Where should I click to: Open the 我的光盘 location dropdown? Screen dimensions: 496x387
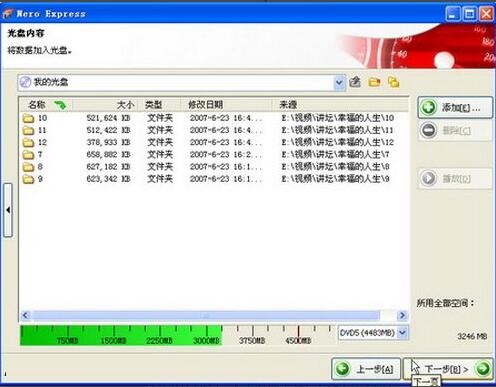[x=339, y=82]
